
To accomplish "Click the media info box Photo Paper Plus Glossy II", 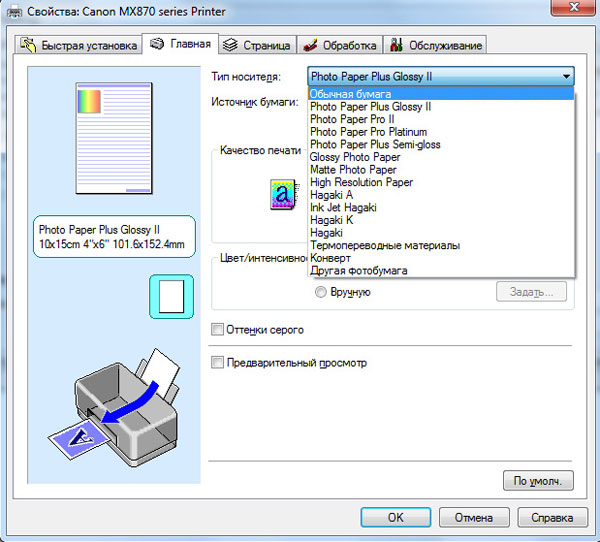I will (114, 237).
